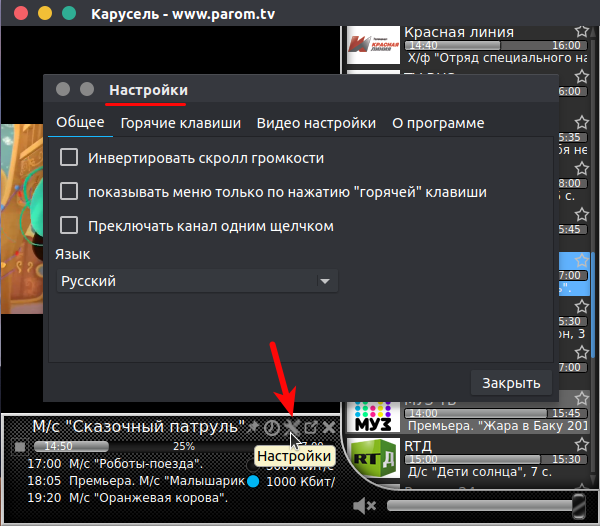The height and width of the screenshot is (526, 600).
Task: Unmute using the muted speaker icon
Action: tap(364, 506)
